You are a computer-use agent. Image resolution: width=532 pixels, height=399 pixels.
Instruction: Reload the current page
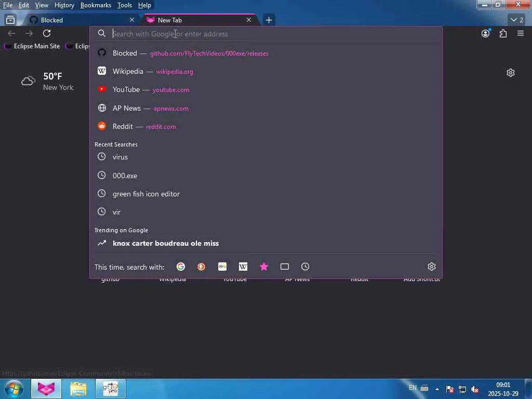pos(47,33)
